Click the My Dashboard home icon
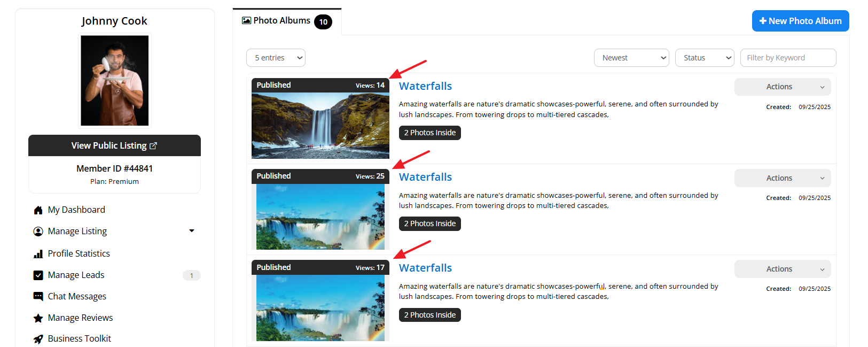Viewport: 868px width, 347px height. click(x=38, y=210)
